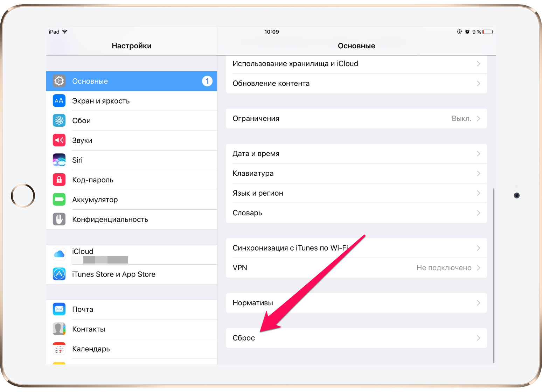Tap the 9 % battery percentage

coord(477,32)
